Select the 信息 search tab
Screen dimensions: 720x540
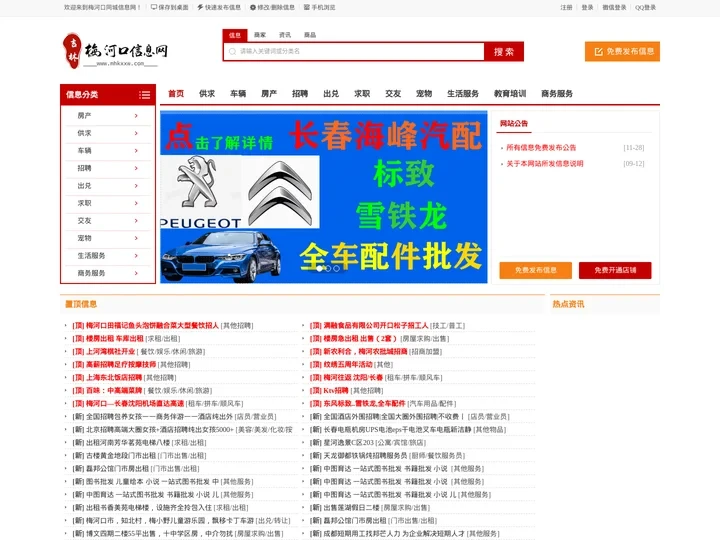click(x=235, y=35)
